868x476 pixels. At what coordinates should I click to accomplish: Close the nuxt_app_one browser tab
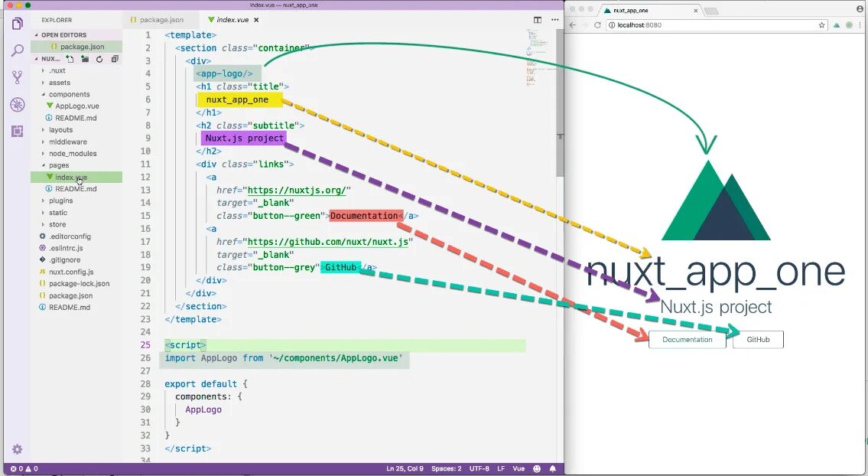tap(696, 11)
